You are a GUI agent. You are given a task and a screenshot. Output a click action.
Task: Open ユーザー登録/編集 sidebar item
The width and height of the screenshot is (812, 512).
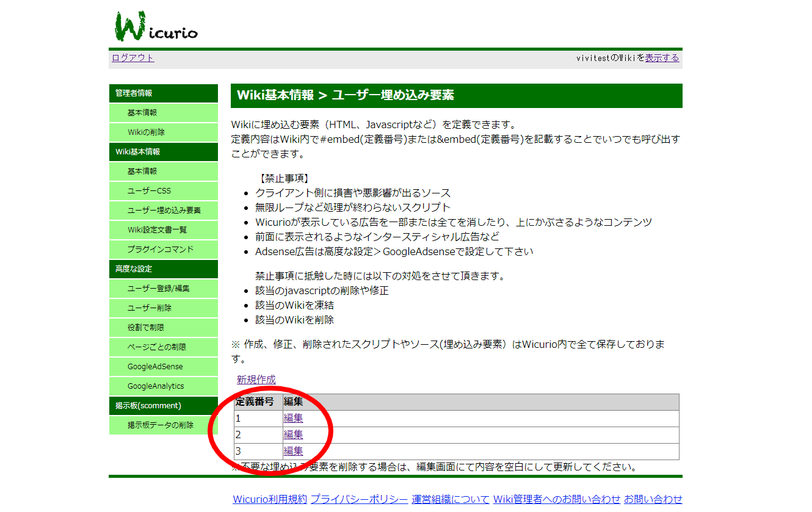tap(158, 289)
